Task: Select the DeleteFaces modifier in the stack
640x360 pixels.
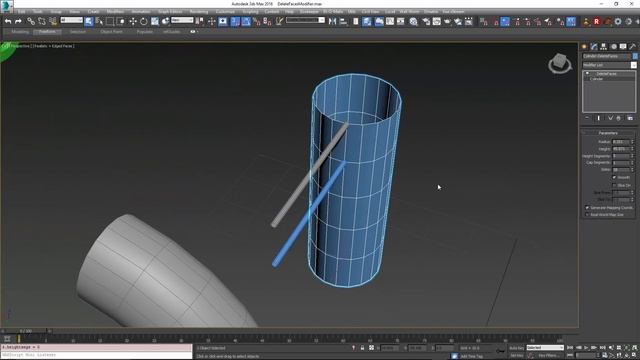Action: (607, 74)
